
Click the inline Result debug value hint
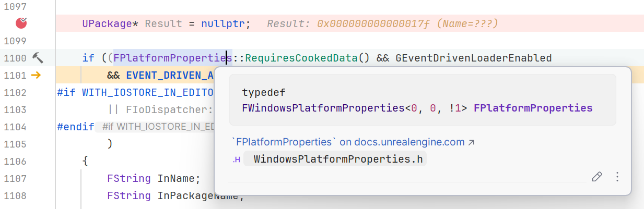tap(382, 23)
